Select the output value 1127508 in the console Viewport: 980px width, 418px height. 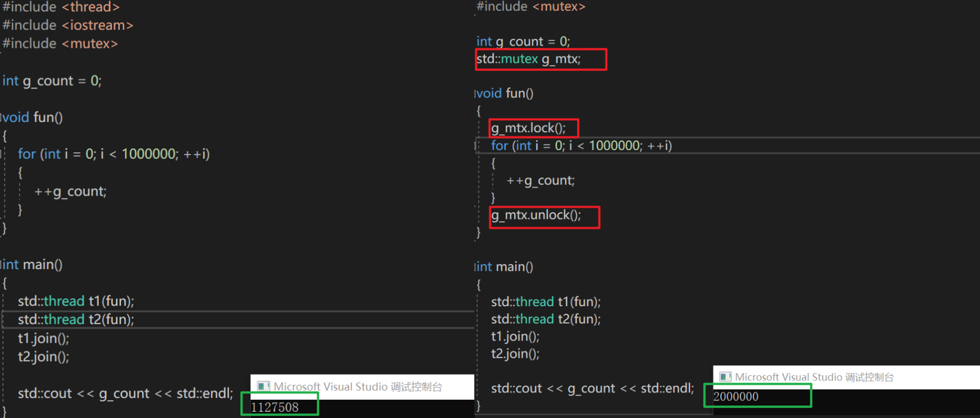[x=275, y=407]
